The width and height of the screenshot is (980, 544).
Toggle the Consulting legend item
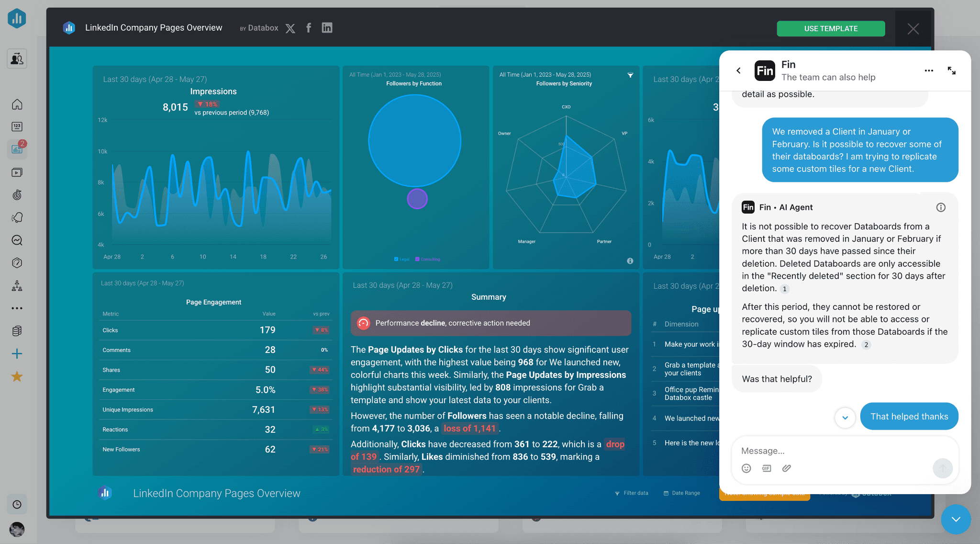click(x=428, y=259)
